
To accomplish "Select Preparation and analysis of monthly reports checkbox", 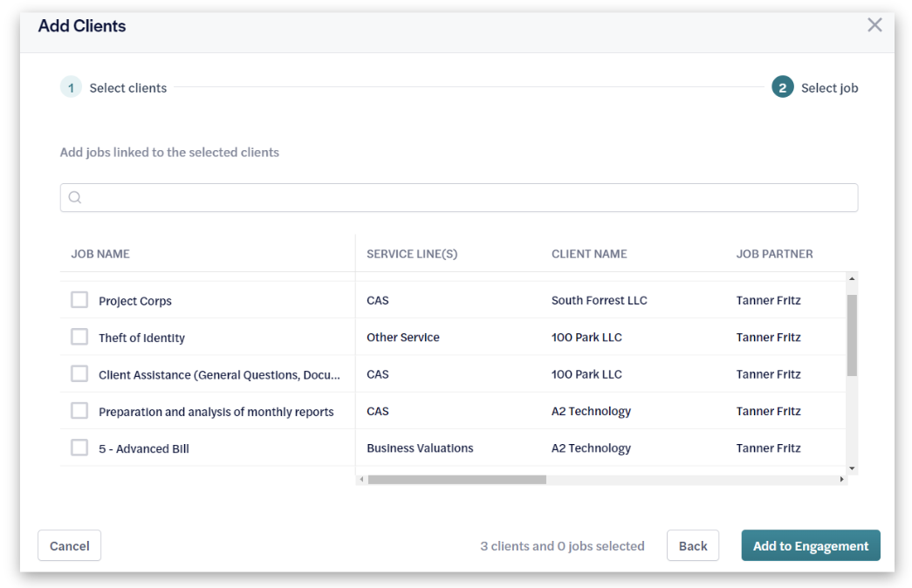I will tap(79, 411).
